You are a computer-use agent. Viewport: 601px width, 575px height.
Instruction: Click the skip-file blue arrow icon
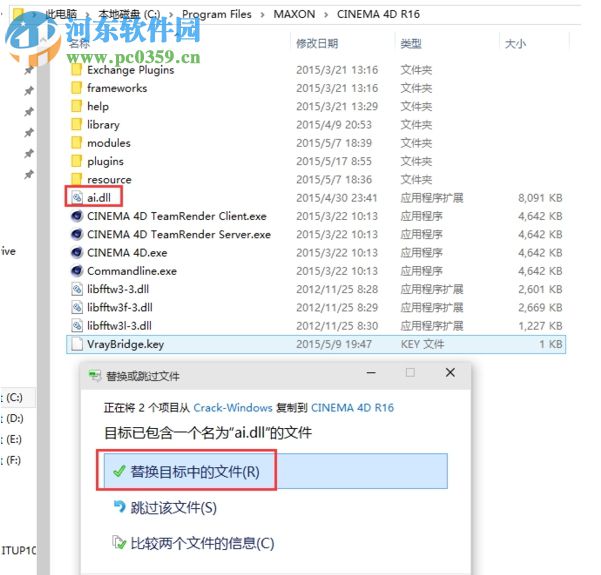(120, 507)
